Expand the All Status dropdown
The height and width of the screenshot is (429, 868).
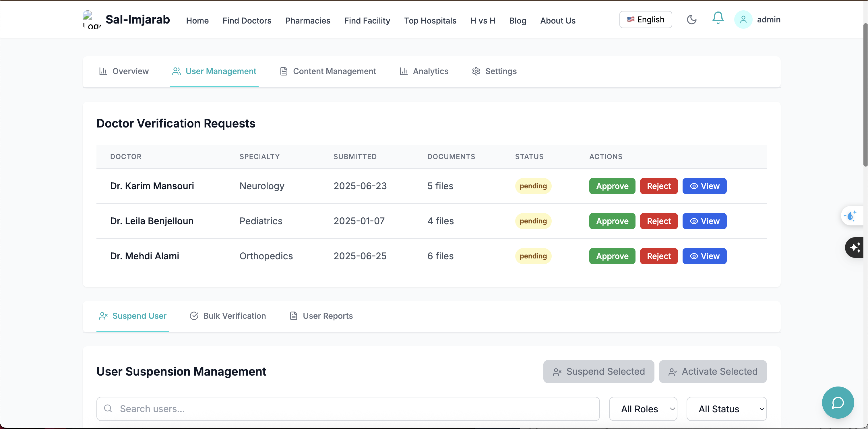[726, 409]
